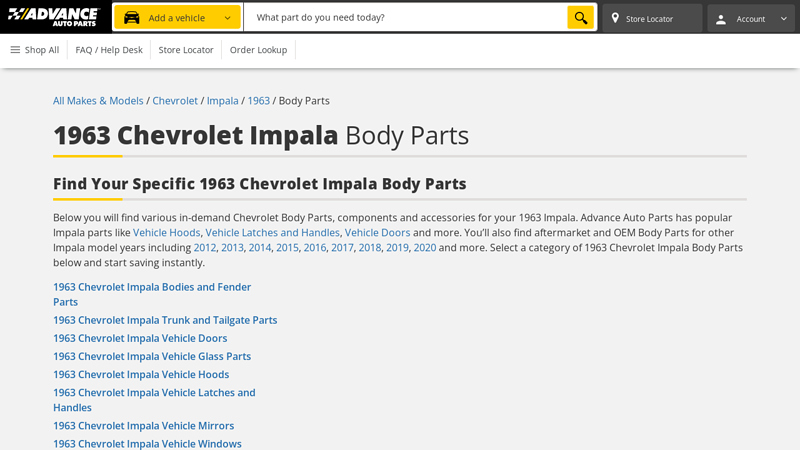Go to the Impala breadcrumb link
This screenshot has width=800, height=450.
(x=222, y=101)
